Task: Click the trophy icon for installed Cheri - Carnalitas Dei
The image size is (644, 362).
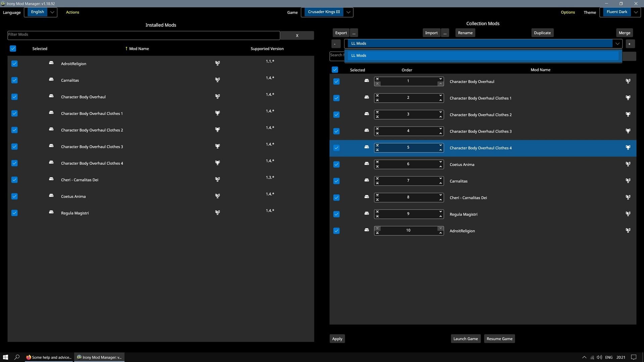Action: point(217,179)
